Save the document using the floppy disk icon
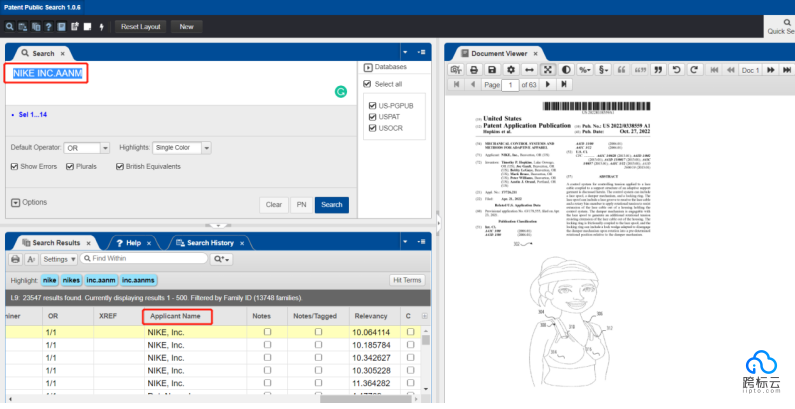This screenshot has width=795, height=409. pos(492,70)
